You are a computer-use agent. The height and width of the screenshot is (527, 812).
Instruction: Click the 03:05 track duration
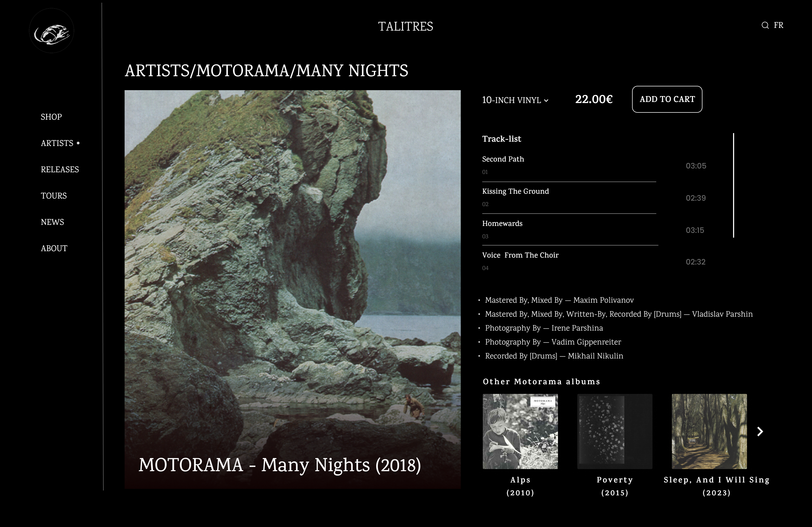coord(696,166)
